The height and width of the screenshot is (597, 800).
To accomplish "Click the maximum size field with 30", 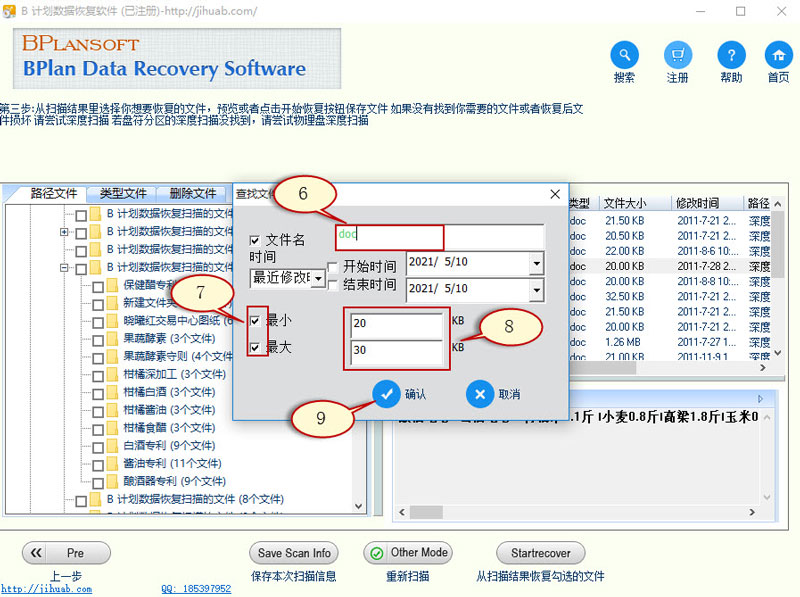I will point(396,351).
